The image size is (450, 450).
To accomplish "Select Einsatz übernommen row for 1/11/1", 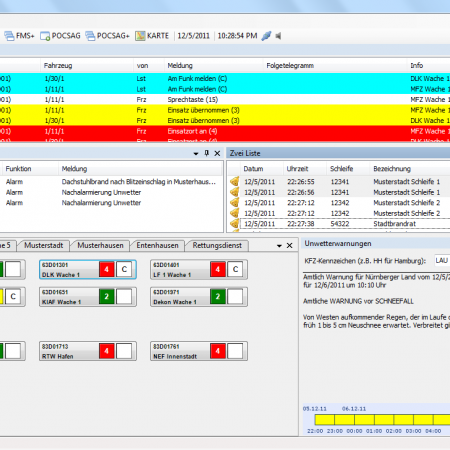I will point(225,110).
